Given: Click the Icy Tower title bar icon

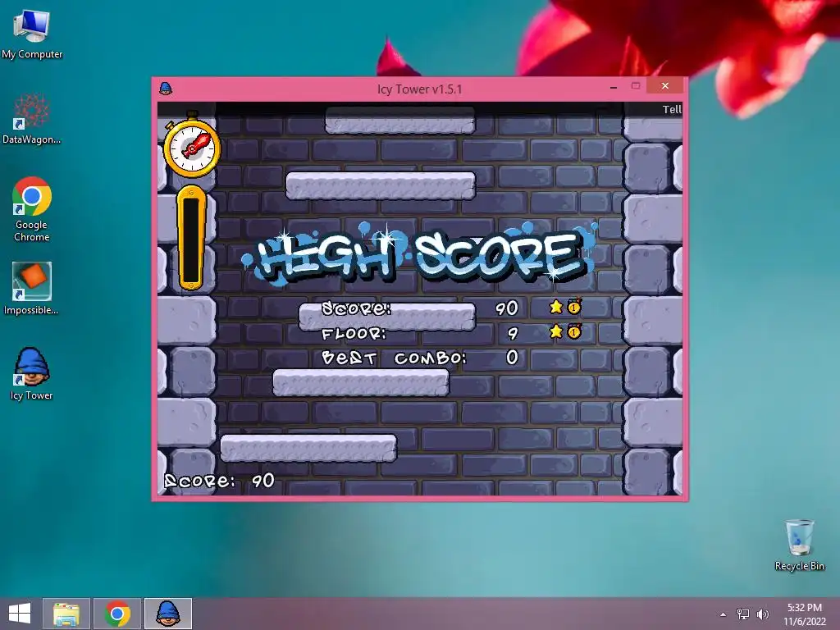Looking at the screenshot, I should point(166,89).
